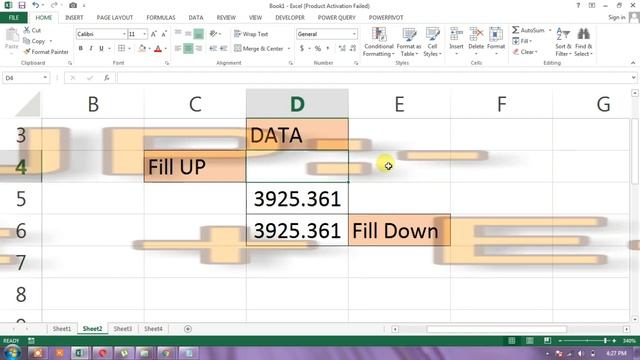Open Sort & Filter dropdown

pyautogui.click(x=563, y=42)
